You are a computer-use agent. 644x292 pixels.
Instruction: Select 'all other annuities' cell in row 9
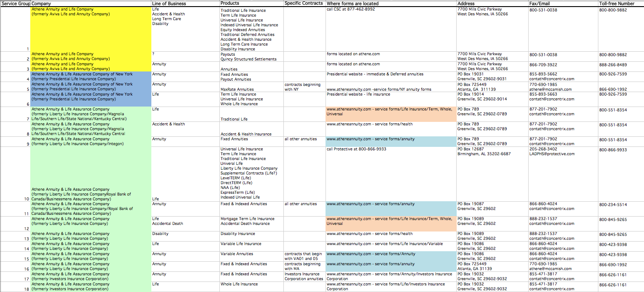click(x=304, y=142)
